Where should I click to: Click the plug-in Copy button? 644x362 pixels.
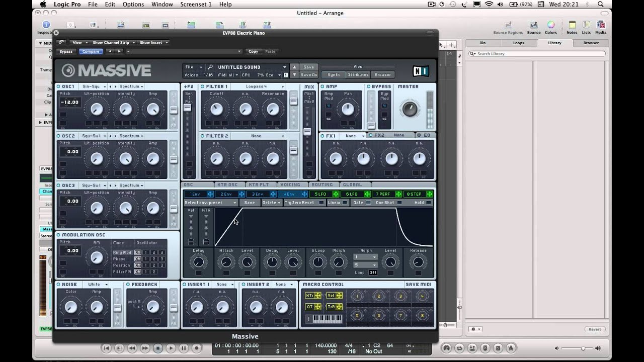click(x=253, y=51)
